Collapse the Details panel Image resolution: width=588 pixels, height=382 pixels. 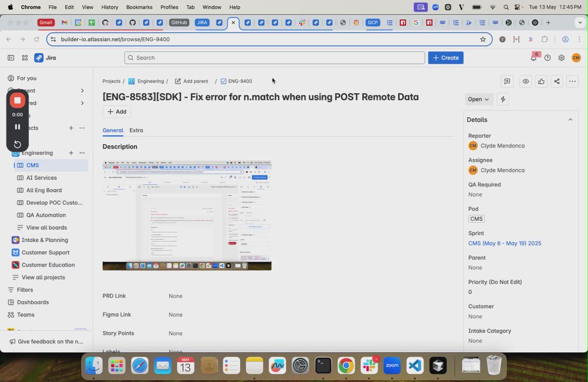click(571, 120)
